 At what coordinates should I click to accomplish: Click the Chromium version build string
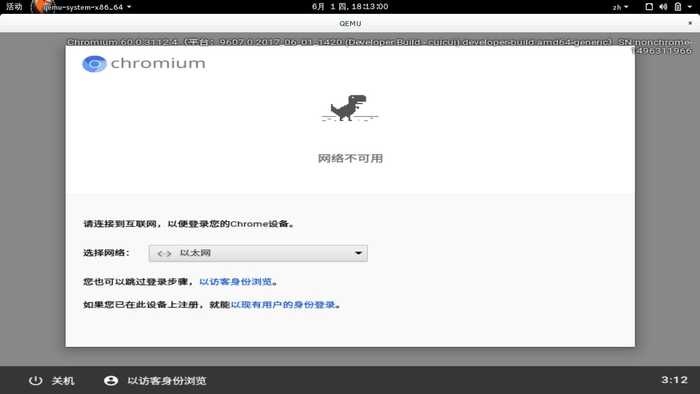pos(379,46)
